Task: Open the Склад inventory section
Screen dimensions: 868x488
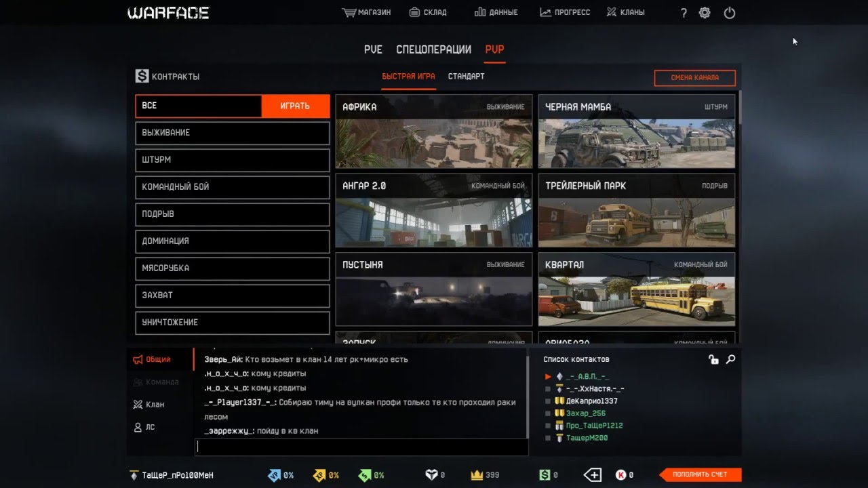Action: (428, 12)
